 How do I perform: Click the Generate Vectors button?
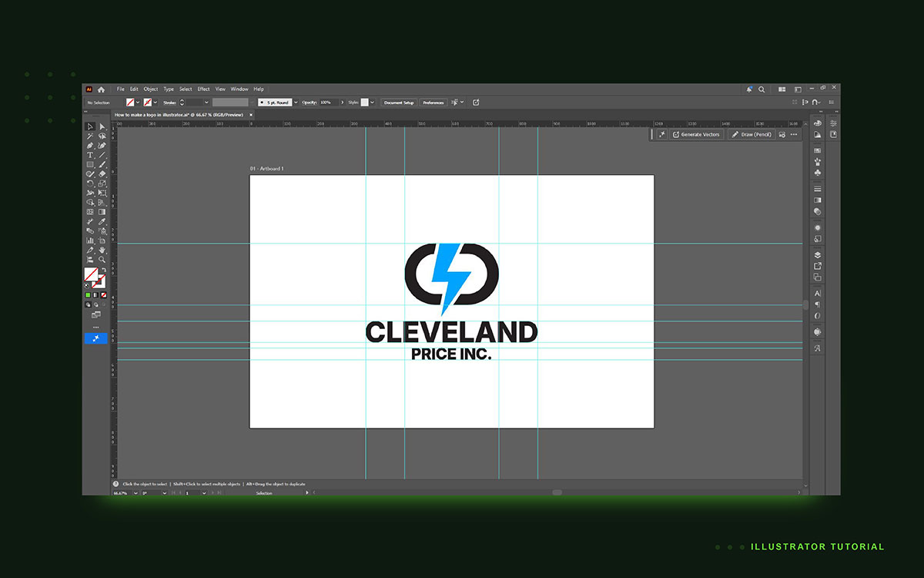696,134
